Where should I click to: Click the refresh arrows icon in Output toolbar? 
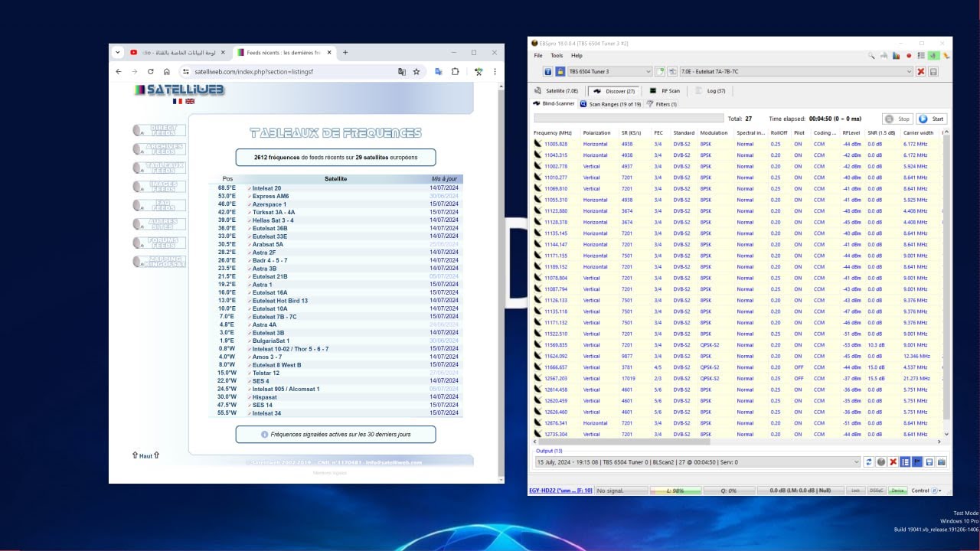pyautogui.click(x=869, y=461)
